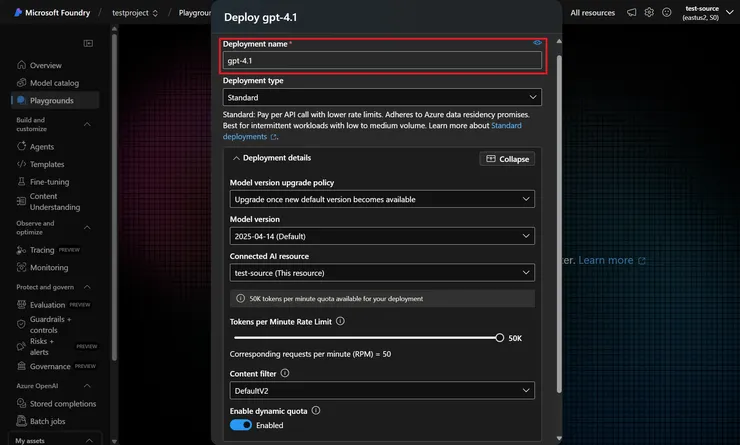Click the Evaluation scales icon
The image size is (740, 445).
21,304
